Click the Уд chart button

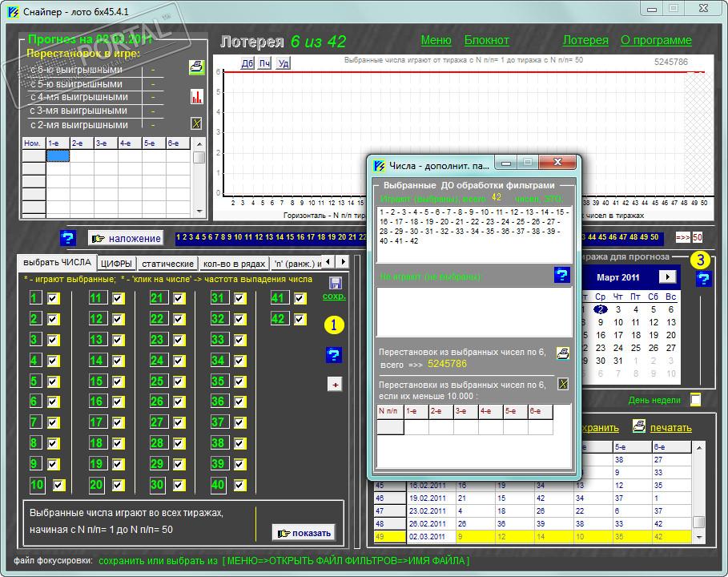(x=284, y=63)
